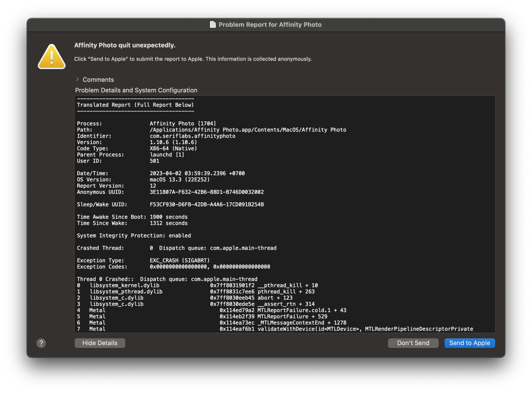Screen dimensions: 532x393
Task: Click the Code Type value 'X86-64 (Native)'
Action: point(173,148)
